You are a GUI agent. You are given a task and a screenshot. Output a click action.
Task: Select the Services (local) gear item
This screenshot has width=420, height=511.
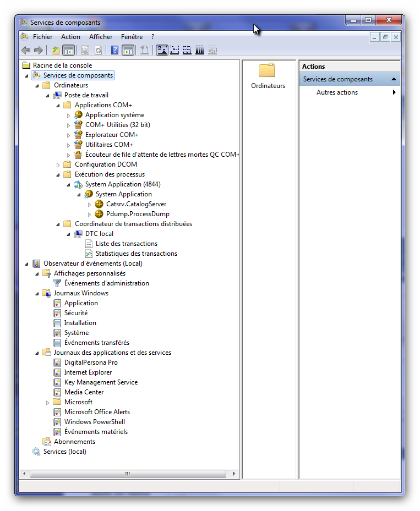pyautogui.click(x=64, y=452)
